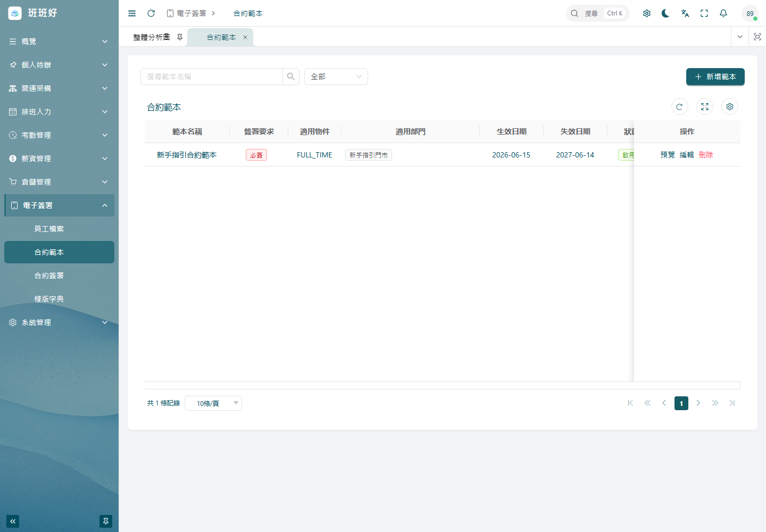Open the tab list dropdown chevron

(740, 37)
